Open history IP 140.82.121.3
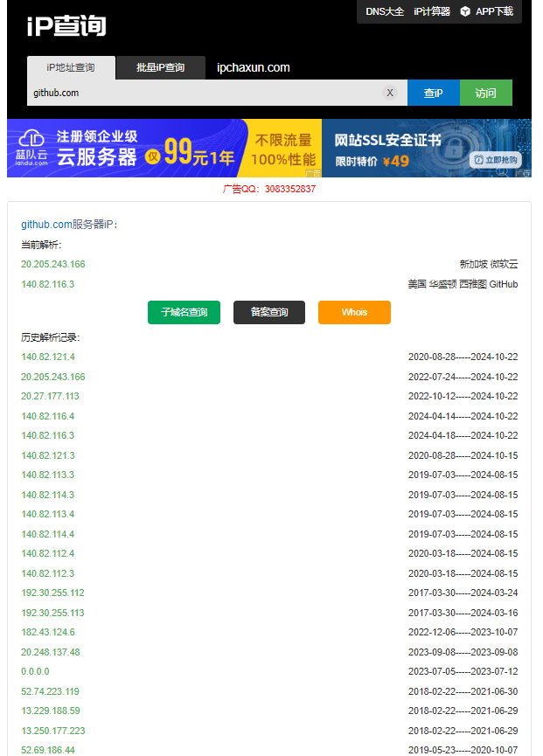The height and width of the screenshot is (756, 543). (48, 455)
